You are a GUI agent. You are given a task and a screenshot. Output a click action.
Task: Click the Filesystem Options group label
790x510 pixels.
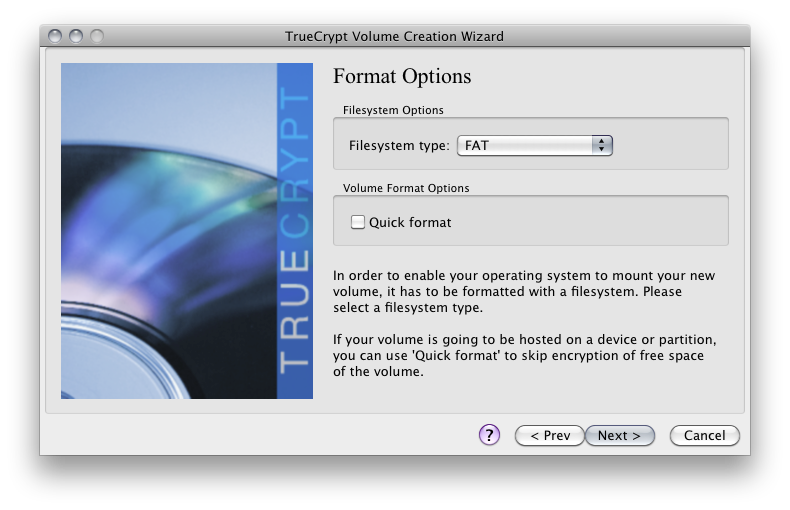coord(393,110)
